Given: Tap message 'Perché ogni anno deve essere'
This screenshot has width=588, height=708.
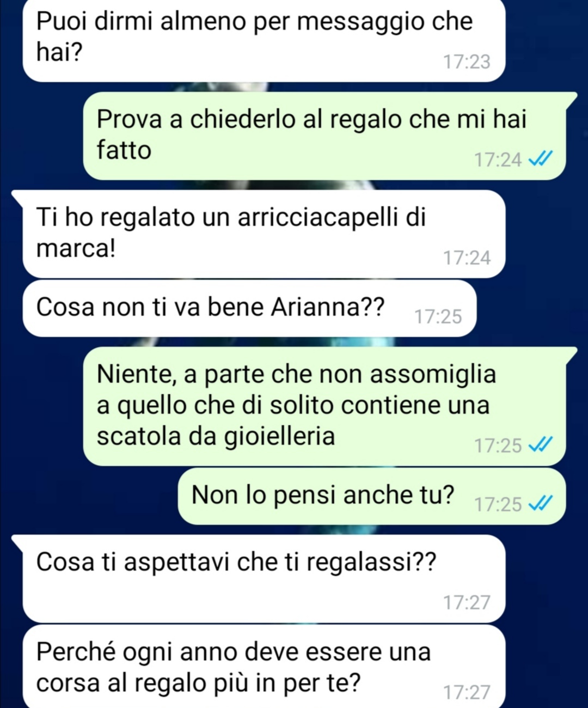Looking at the screenshot, I should coord(264,667).
